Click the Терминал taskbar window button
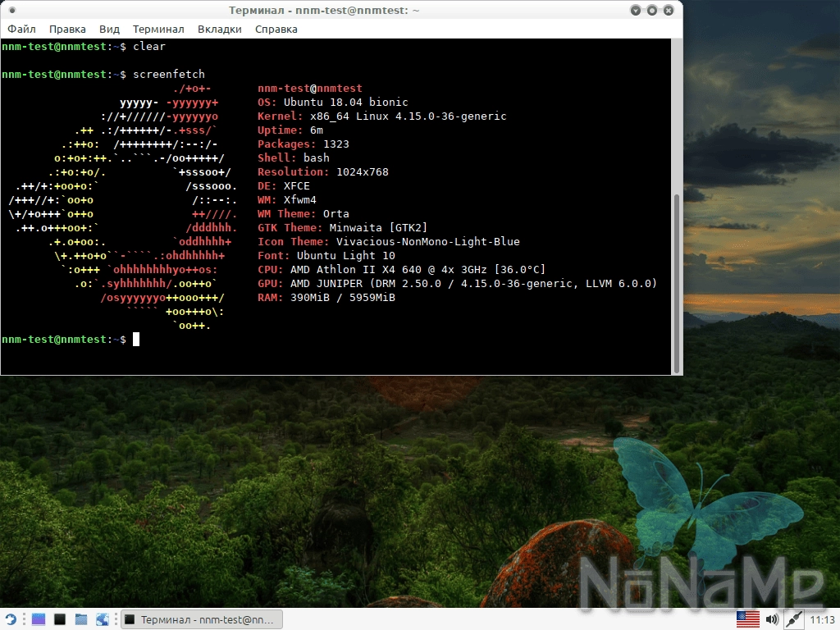This screenshot has width=840, height=630. (202, 619)
